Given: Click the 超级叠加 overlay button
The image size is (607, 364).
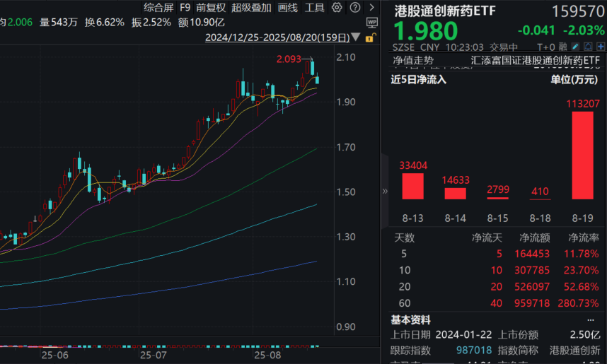Looking at the screenshot, I should click(251, 8).
